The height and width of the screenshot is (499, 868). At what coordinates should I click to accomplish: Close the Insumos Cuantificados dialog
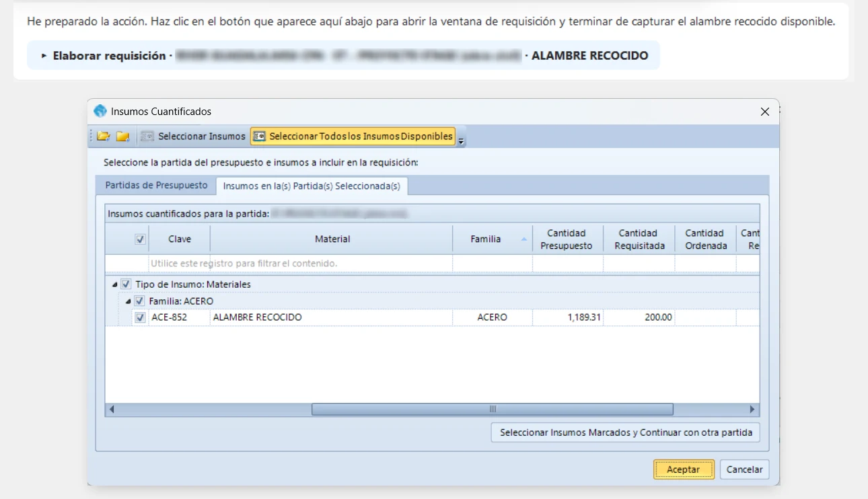pyautogui.click(x=764, y=112)
